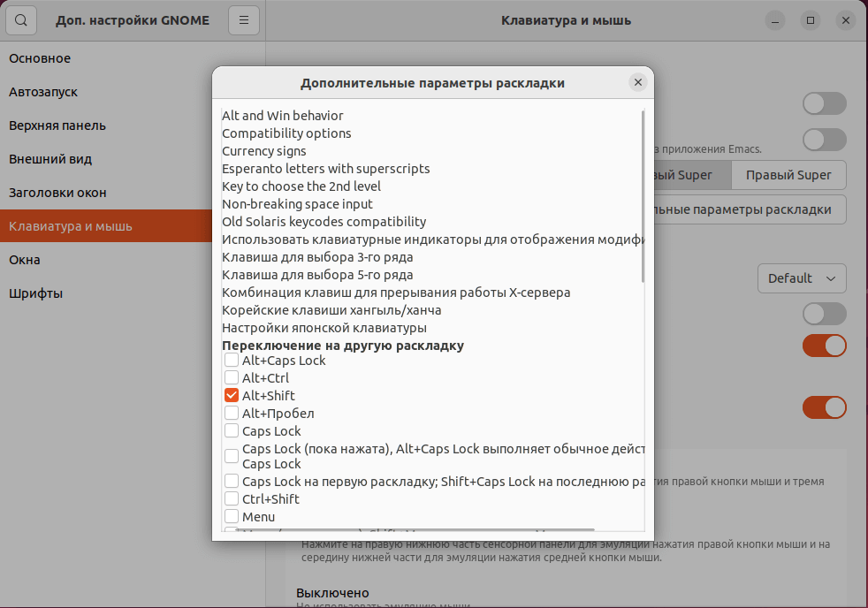
Task: Open the Default dropdown
Action: pyautogui.click(x=802, y=278)
